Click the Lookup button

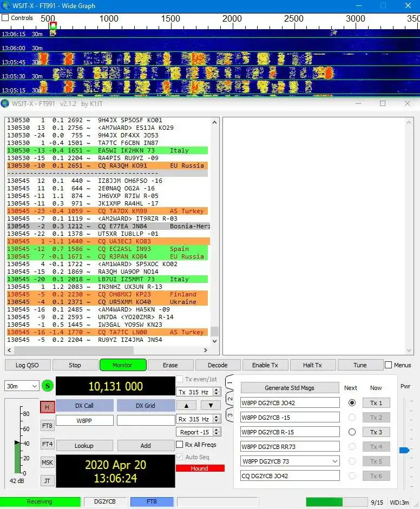coord(84,445)
